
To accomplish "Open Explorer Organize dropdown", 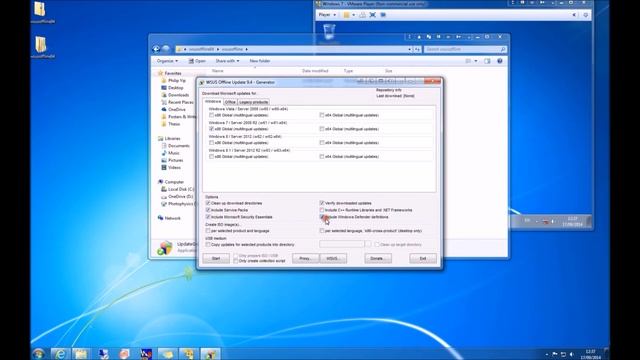I will 167,61.
